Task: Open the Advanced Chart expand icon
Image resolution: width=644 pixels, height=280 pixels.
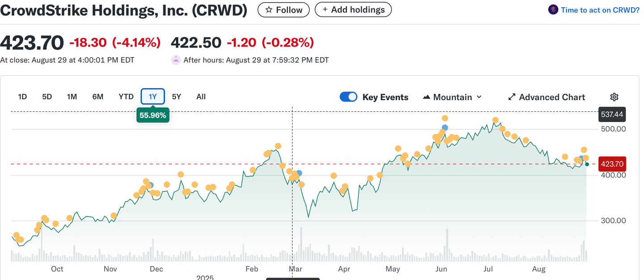Action: (x=512, y=97)
